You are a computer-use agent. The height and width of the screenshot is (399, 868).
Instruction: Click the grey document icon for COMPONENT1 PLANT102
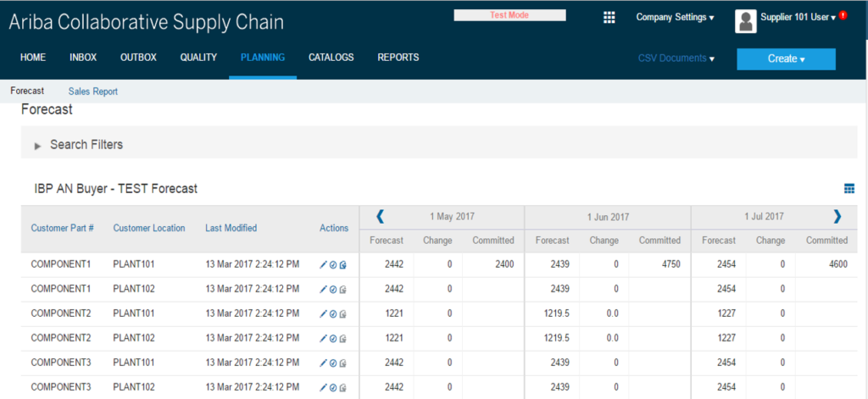[x=342, y=290]
